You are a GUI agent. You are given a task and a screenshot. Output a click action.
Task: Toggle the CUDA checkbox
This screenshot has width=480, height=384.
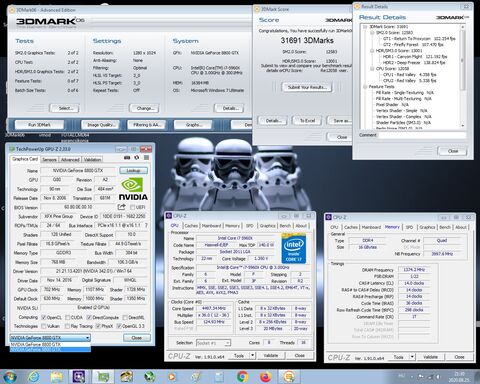tap(68, 317)
